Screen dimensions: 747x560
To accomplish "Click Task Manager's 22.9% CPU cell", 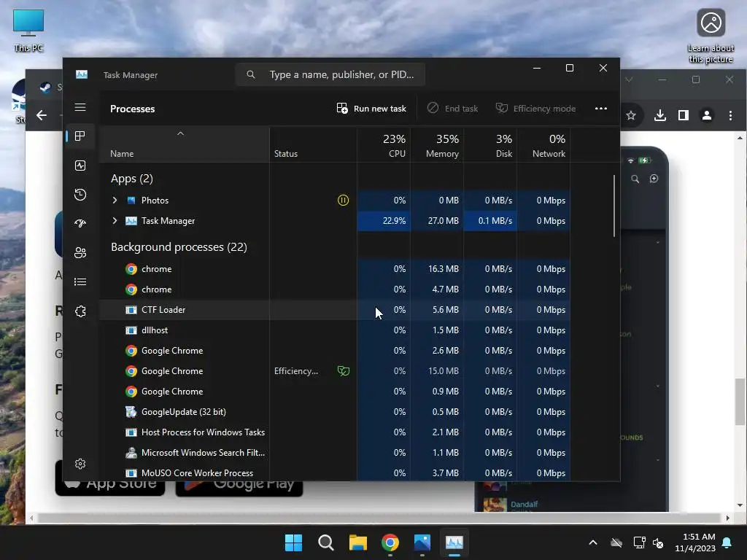I will [x=384, y=221].
